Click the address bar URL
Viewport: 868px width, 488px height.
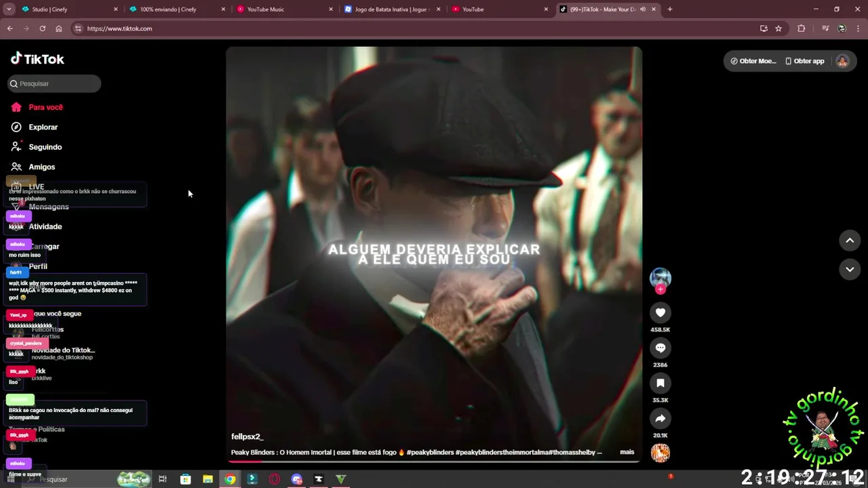(119, 28)
